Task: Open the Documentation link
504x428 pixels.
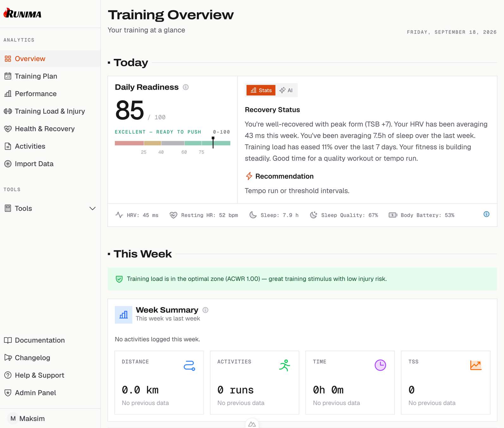Action: click(x=50, y=340)
